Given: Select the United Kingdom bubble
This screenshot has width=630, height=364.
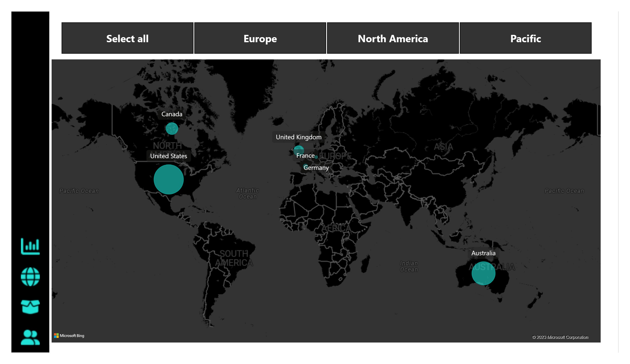Looking at the screenshot, I should pyautogui.click(x=299, y=150).
